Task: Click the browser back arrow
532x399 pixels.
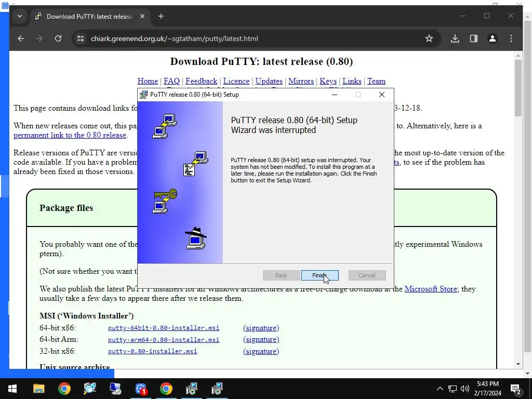Action: [21, 38]
